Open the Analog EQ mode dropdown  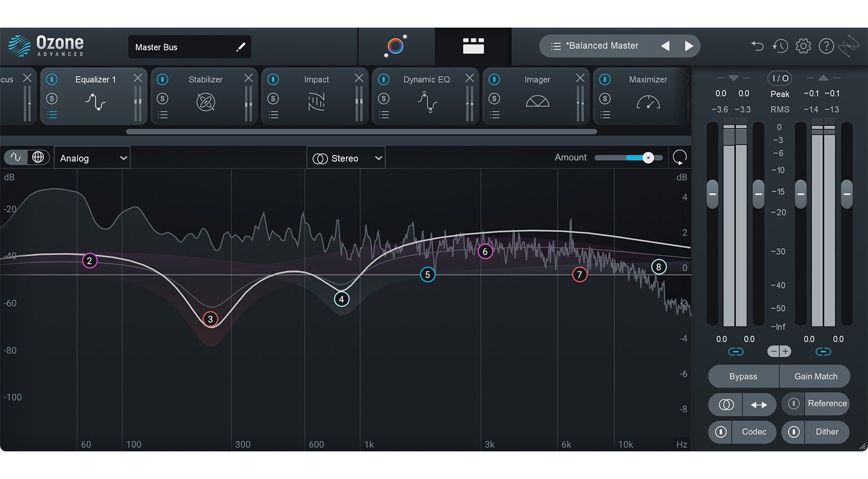92,158
